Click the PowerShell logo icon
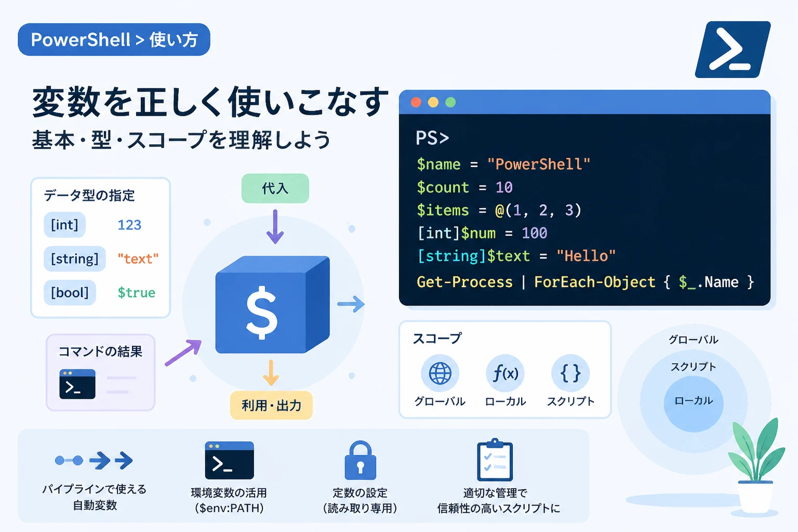This screenshot has height=532, width=798. point(733,50)
